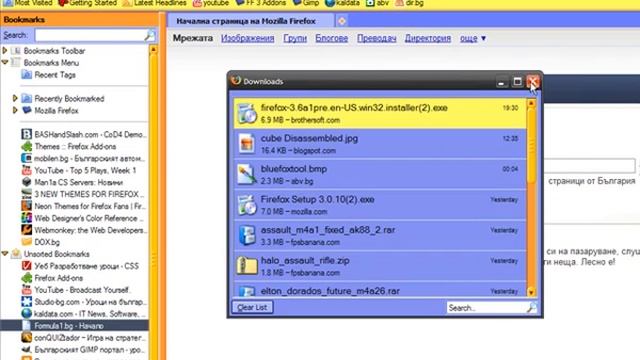Select YouTube - Broadcast Yourself bookmark
This screenshot has width=640, height=360.
click(76, 290)
